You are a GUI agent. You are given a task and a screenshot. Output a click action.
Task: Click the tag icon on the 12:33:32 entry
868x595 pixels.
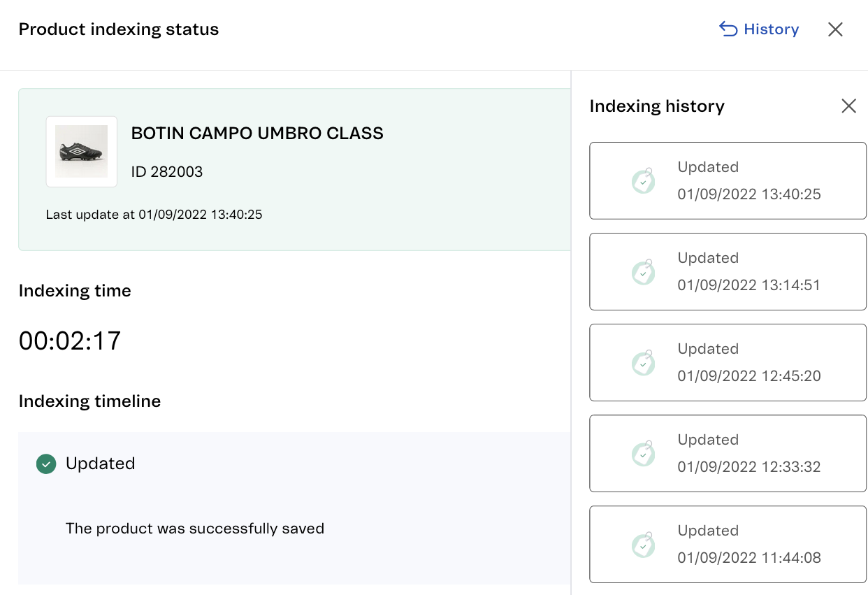(643, 454)
